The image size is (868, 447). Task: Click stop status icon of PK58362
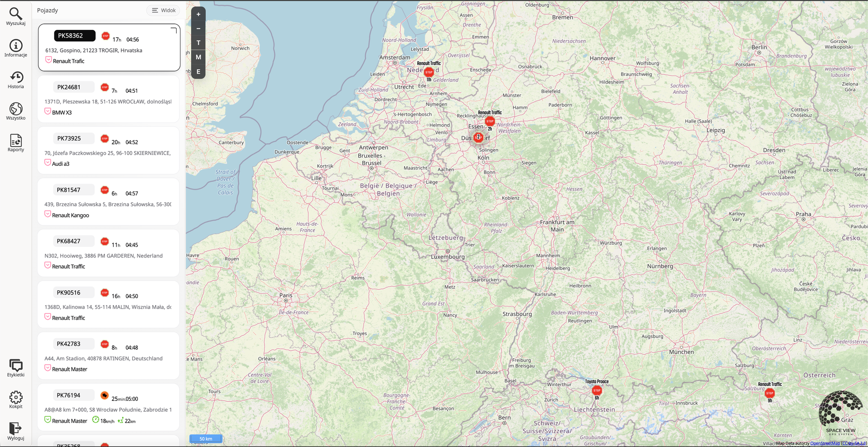(x=106, y=36)
